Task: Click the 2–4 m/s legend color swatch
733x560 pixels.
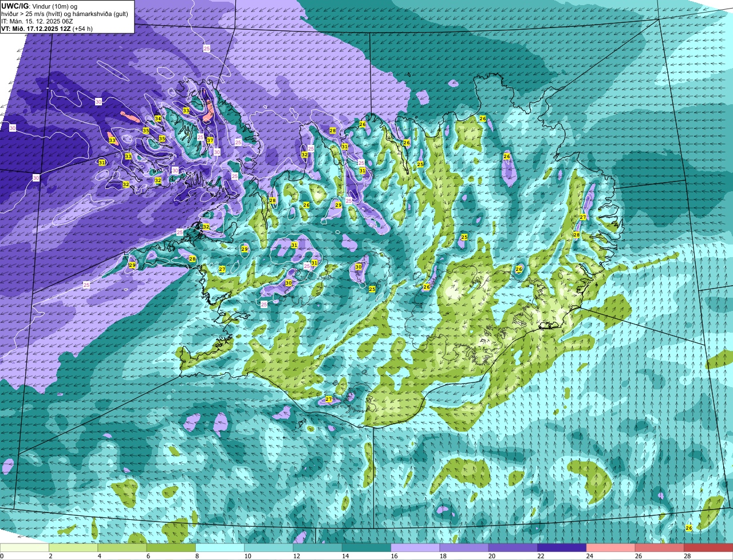Action: coord(73,548)
